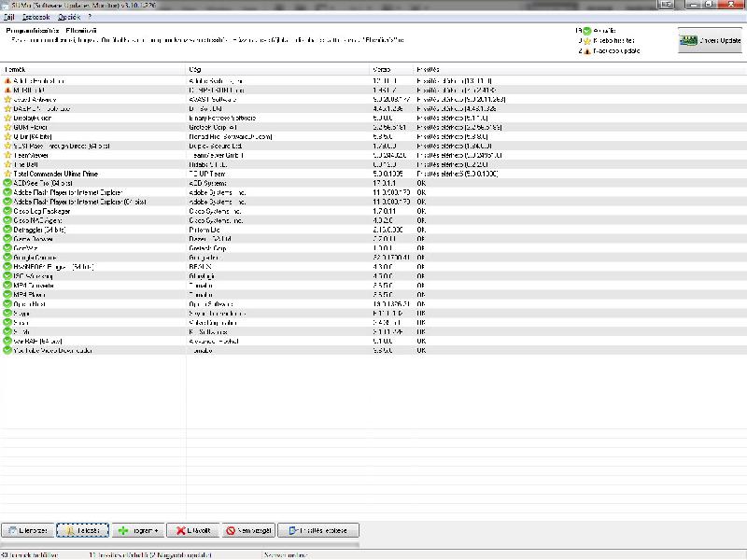Open the Eszközök menu
Screen dimensions: 747x560
coord(36,17)
